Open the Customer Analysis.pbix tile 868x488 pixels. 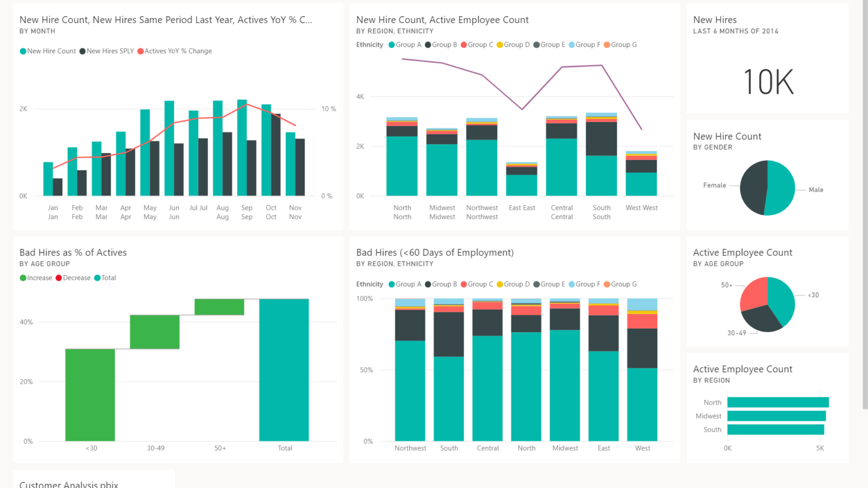click(x=94, y=479)
